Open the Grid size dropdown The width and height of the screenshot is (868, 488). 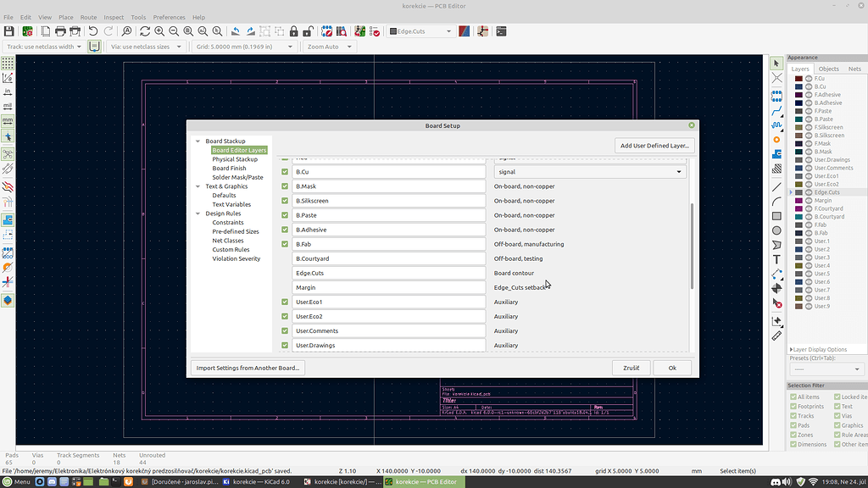coord(245,47)
